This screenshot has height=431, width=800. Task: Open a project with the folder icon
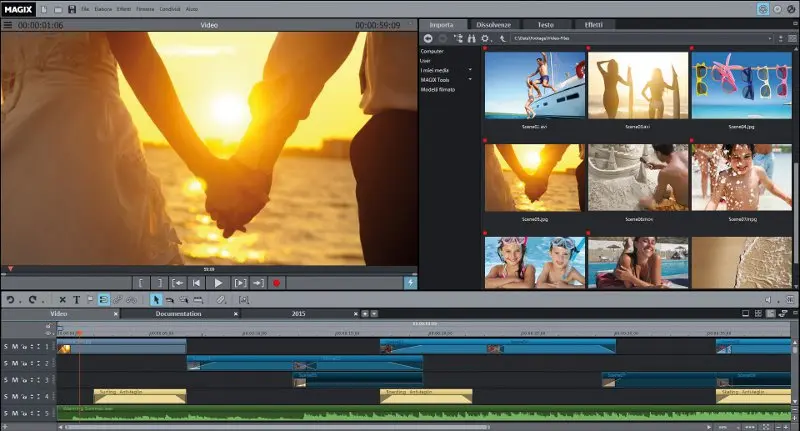(58, 9)
